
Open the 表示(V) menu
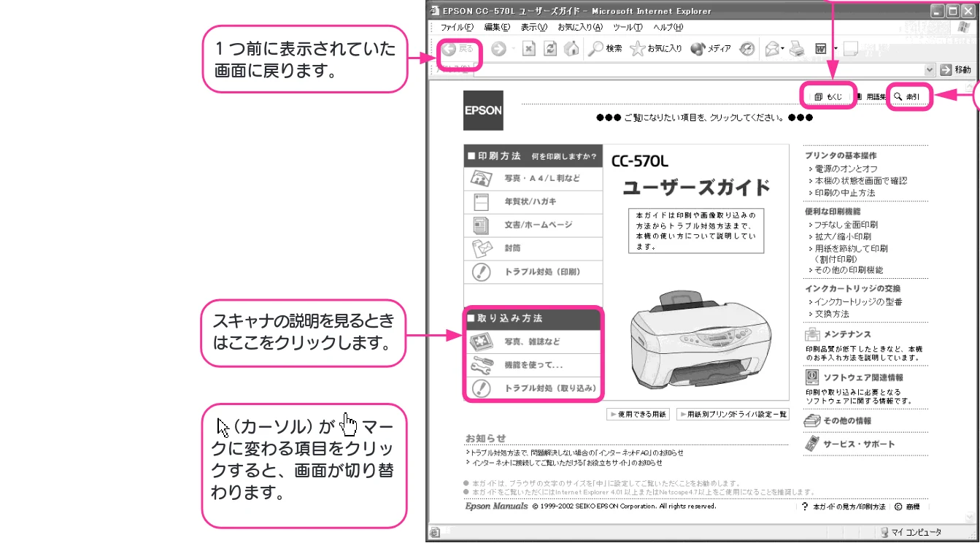(x=534, y=27)
